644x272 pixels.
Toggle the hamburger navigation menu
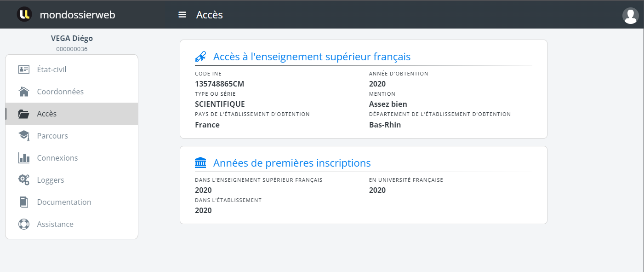182,15
